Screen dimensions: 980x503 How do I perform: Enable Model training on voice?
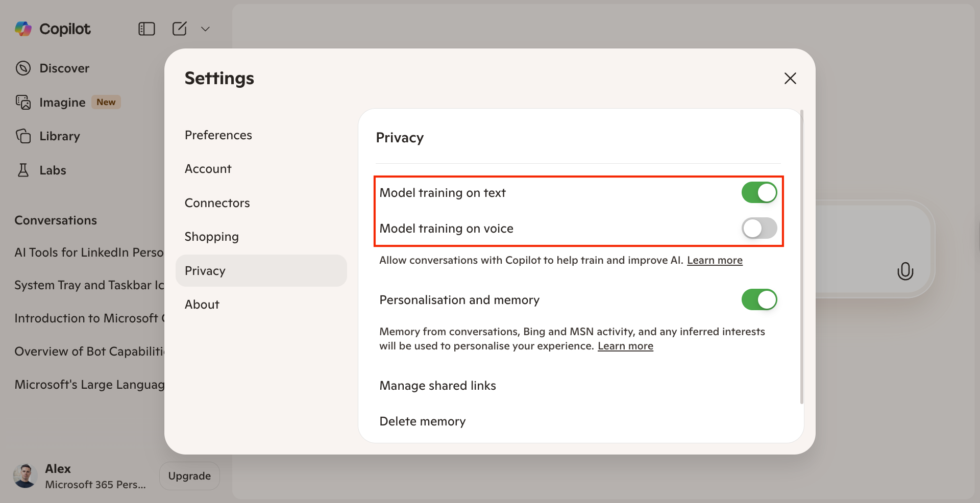click(759, 229)
